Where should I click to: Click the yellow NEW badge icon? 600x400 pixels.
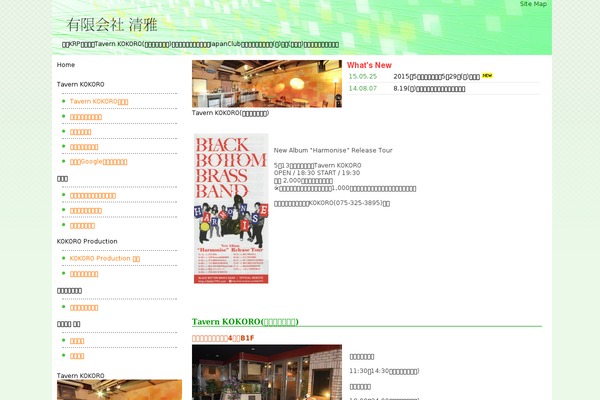tap(487, 75)
